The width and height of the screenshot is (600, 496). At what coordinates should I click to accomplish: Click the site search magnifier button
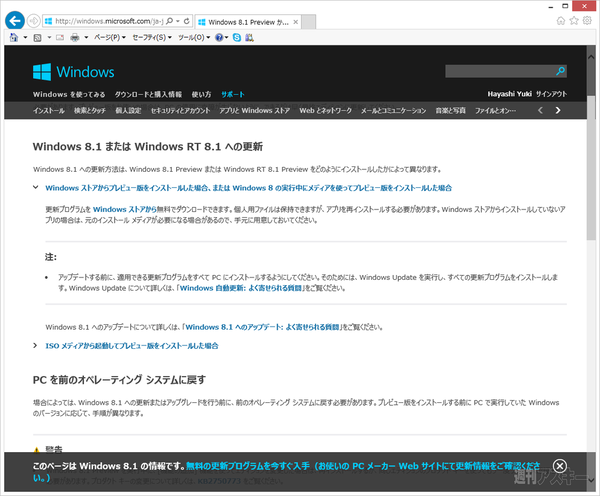pos(561,71)
